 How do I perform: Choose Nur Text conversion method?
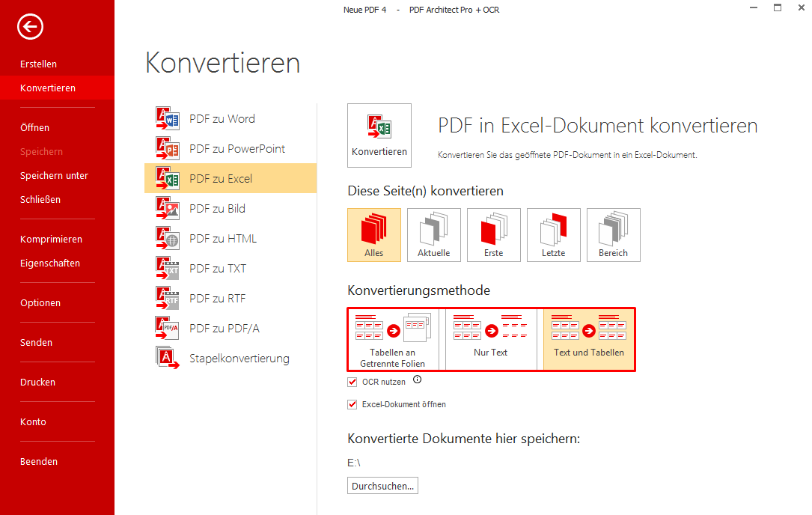491,339
